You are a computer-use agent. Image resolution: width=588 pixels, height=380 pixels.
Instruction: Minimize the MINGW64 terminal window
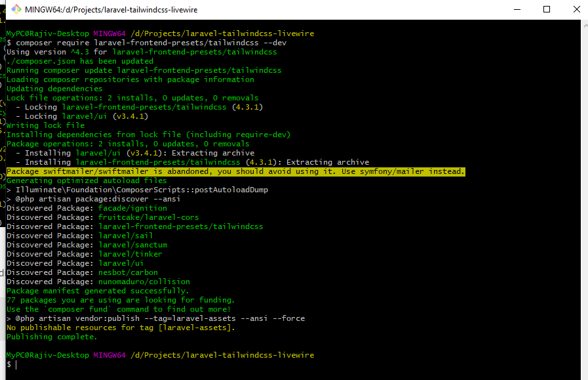tap(517, 9)
